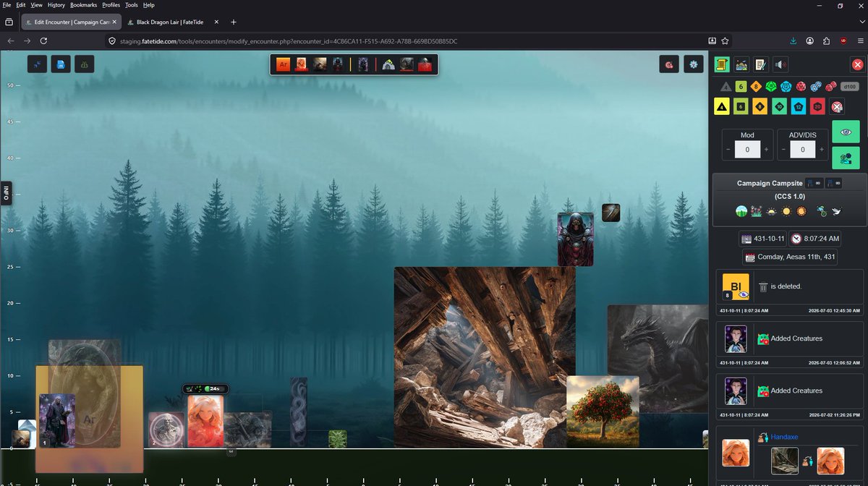Screen dimensions: 868x486
Task: Open the sound speaker icon in sidebar
Action: (x=780, y=64)
